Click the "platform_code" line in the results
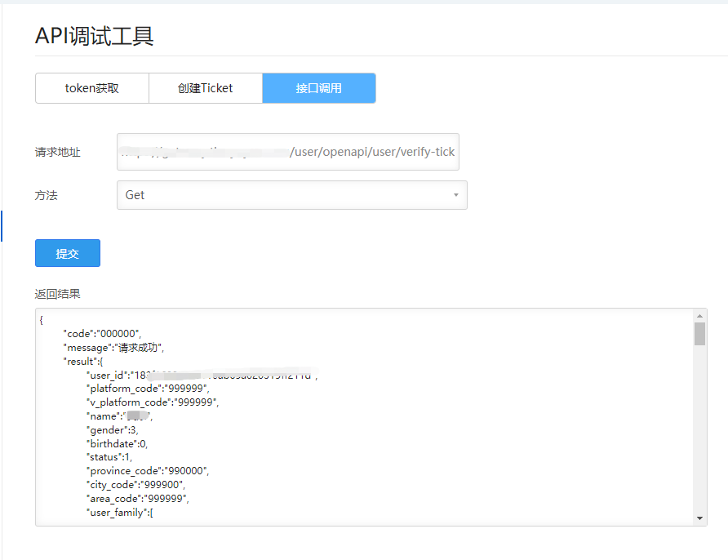Screen dimensions: 728x560 tap(148, 389)
